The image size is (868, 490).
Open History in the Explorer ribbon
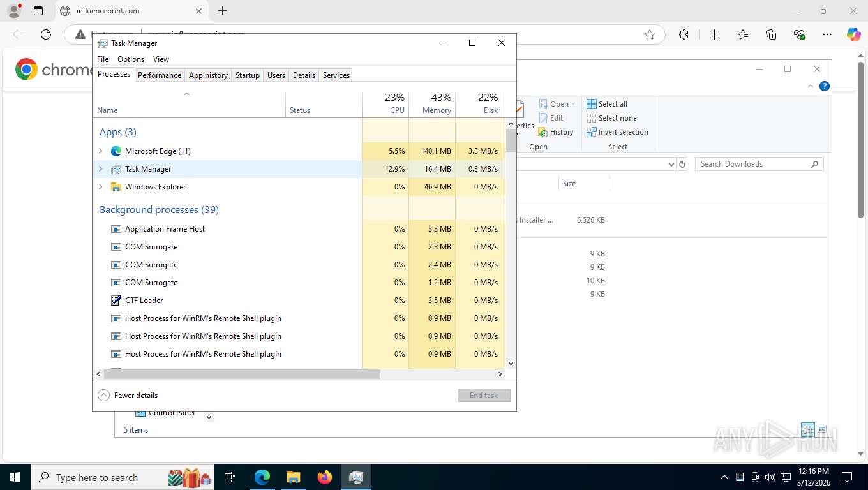click(x=556, y=132)
